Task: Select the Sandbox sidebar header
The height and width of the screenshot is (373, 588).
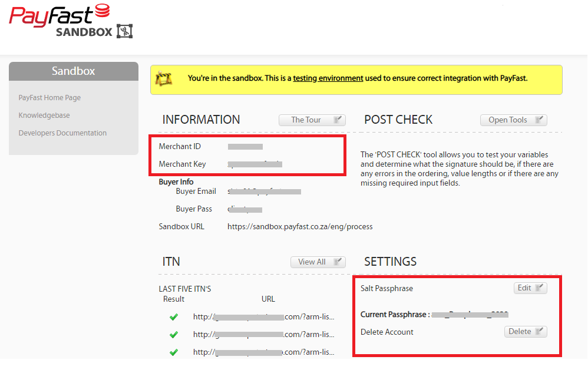Action: point(74,71)
